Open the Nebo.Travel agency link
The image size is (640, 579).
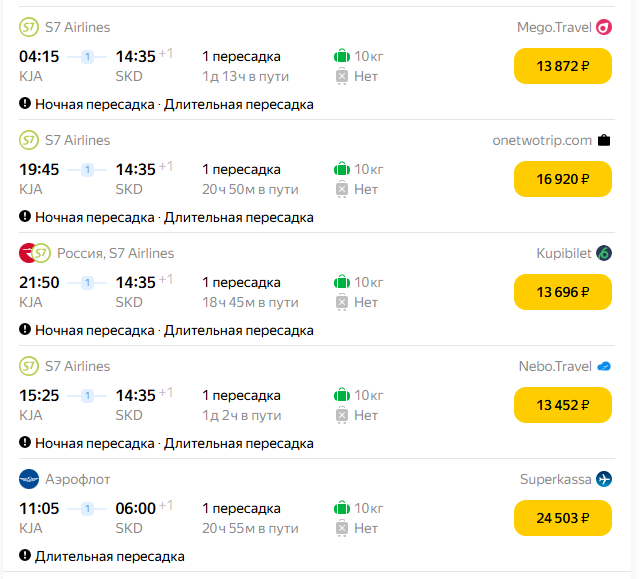(555, 366)
